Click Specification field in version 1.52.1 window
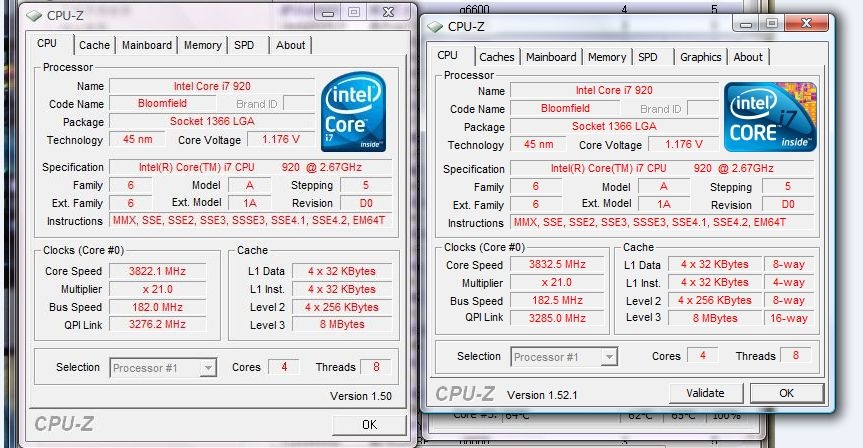Screen dimensions: 863x448 [662, 168]
